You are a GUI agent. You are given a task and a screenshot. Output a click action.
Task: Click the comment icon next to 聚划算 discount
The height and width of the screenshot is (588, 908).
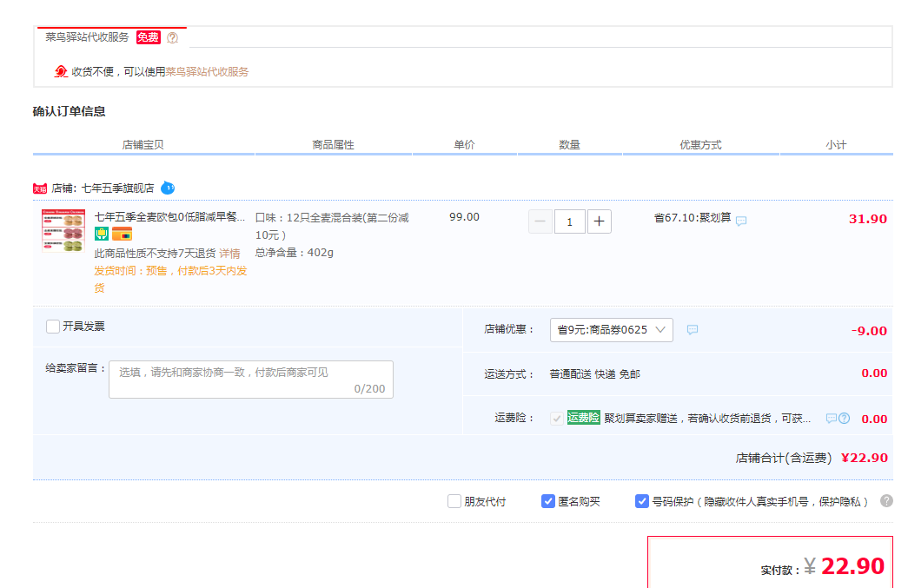point(741,221)
